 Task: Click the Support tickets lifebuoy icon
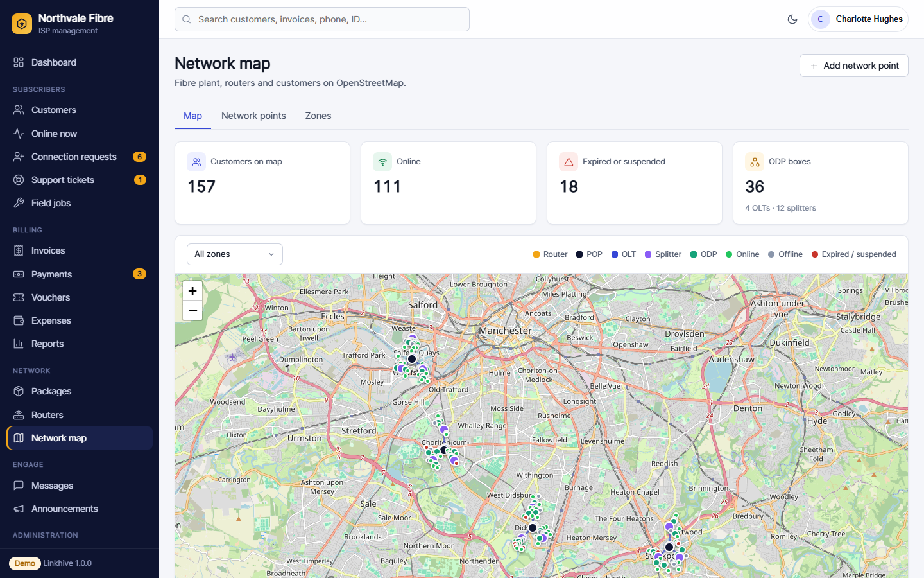click(x=19, y=180)
